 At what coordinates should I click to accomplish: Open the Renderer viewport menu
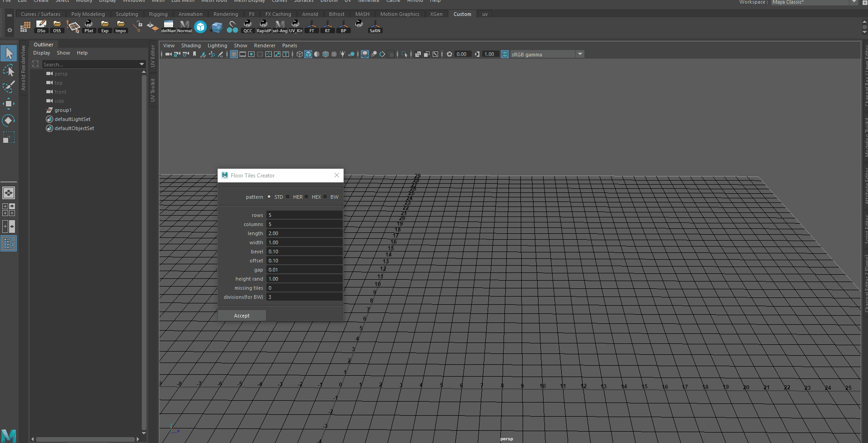click(x=264, y=45)
